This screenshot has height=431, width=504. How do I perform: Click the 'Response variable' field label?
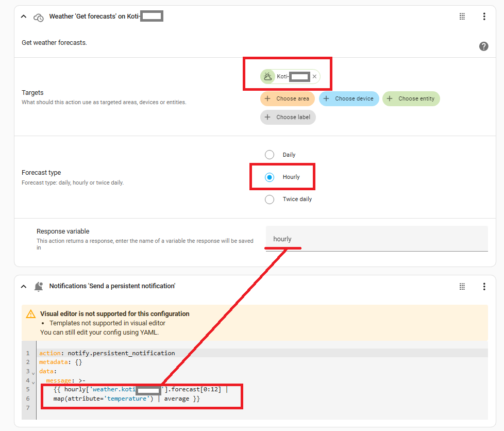click(x=63, y=231)
